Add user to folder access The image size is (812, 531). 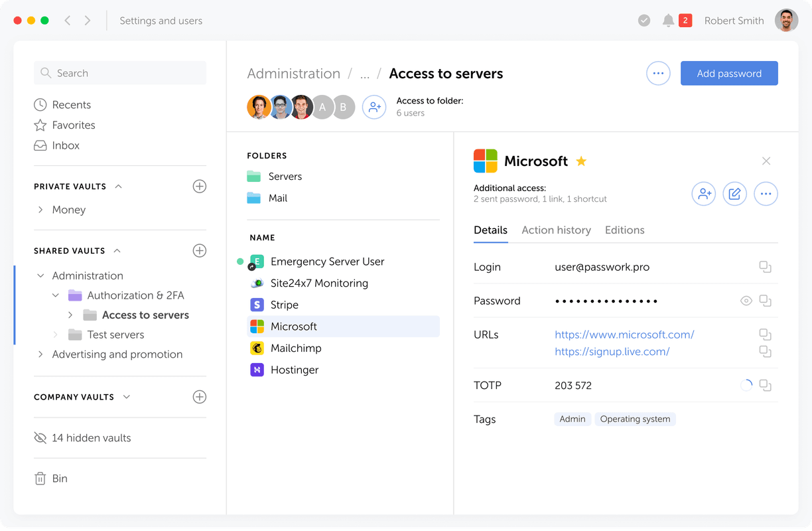(x=374, y=107)
